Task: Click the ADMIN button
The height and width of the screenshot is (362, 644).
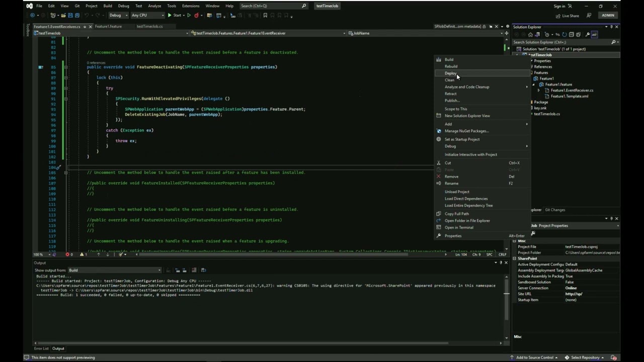Action: coord(608,16)
